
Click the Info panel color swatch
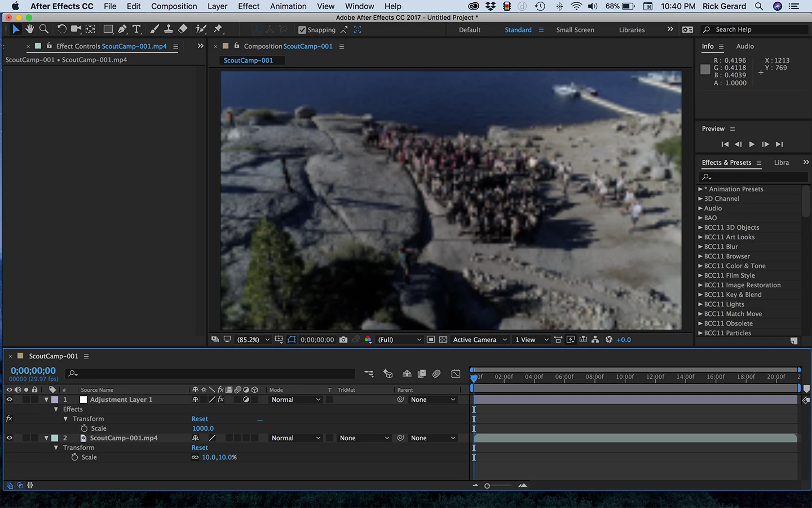pos(705,69)
